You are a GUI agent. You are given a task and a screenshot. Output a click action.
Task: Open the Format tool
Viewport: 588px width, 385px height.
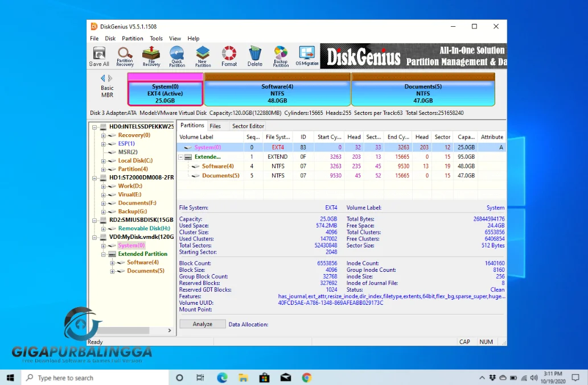pyautogui.click(x=229, y=55)
